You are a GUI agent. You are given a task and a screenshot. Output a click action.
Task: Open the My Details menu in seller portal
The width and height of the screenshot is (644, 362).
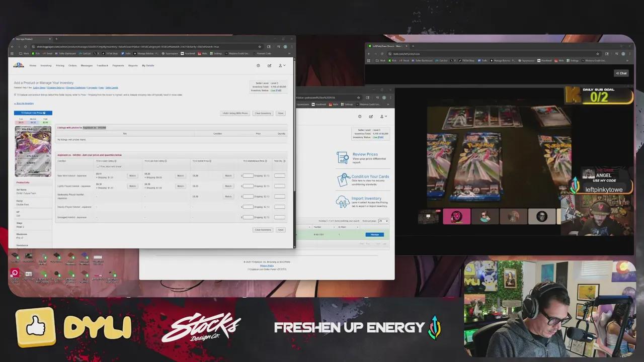(x=148, y=65)
